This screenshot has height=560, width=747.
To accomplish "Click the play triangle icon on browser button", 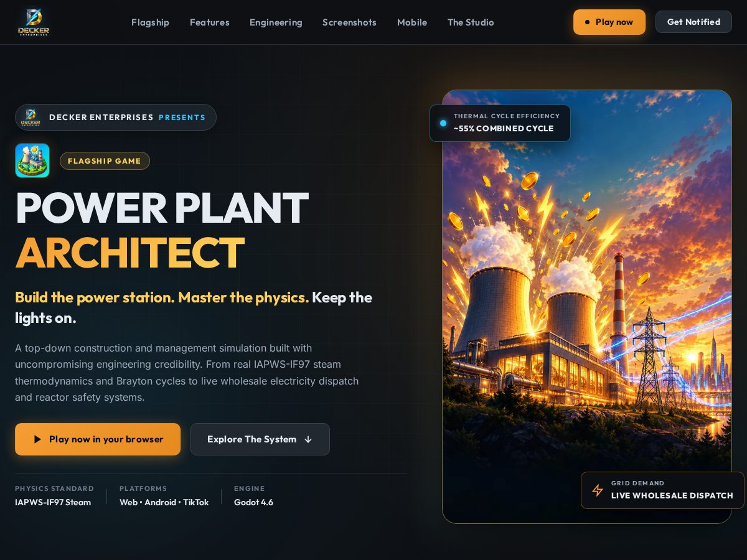I will 37,439.
